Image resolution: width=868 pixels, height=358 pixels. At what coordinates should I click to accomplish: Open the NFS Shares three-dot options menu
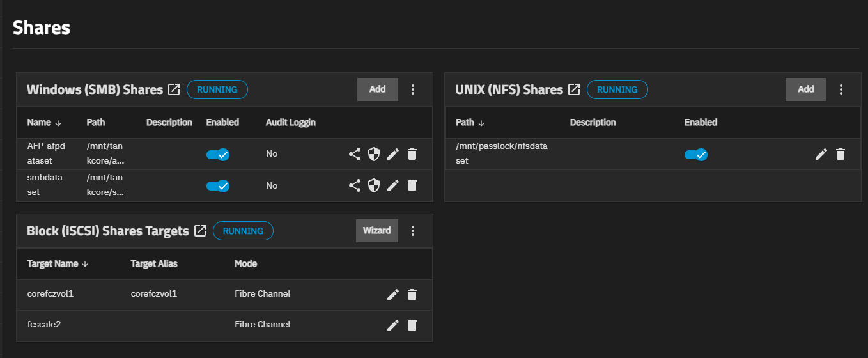coord(841,89)
